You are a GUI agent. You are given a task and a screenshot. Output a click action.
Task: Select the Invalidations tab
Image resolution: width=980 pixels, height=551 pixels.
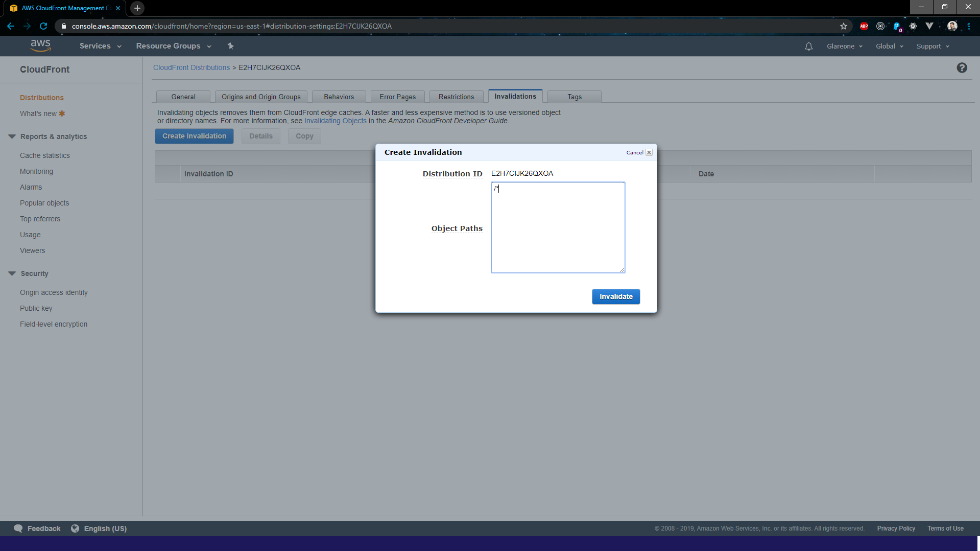pyautogui.click(x=515, y=96)
